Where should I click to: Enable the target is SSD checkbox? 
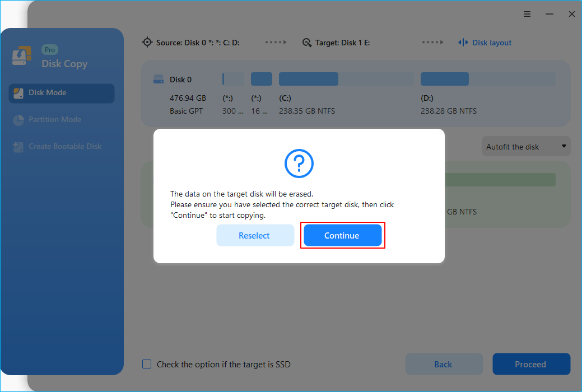(147, 364)
